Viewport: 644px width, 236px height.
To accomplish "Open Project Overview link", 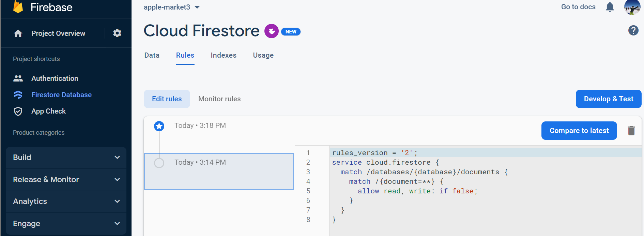I will point(58,33).
